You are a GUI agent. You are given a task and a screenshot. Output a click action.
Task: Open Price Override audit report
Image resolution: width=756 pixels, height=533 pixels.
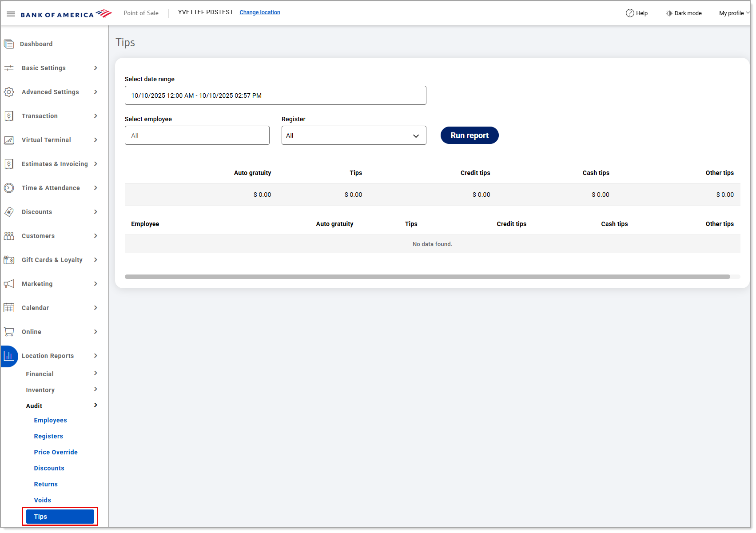click(56, 452)
